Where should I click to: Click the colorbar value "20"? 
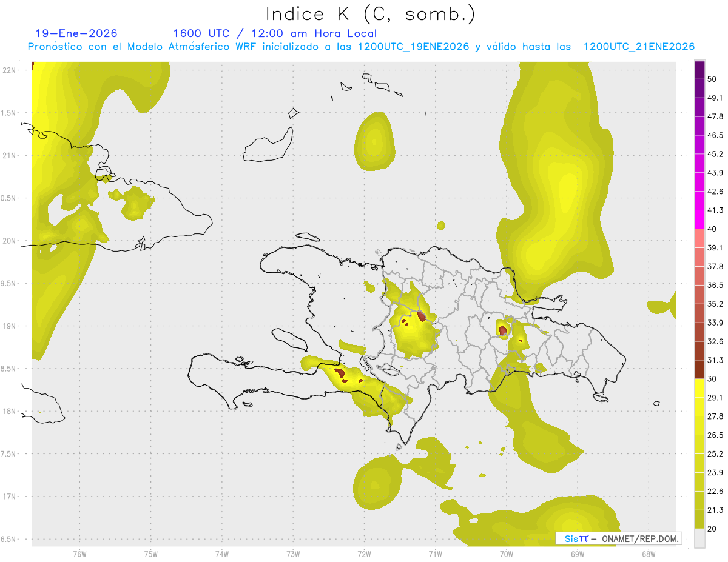(x=712, y=529)
